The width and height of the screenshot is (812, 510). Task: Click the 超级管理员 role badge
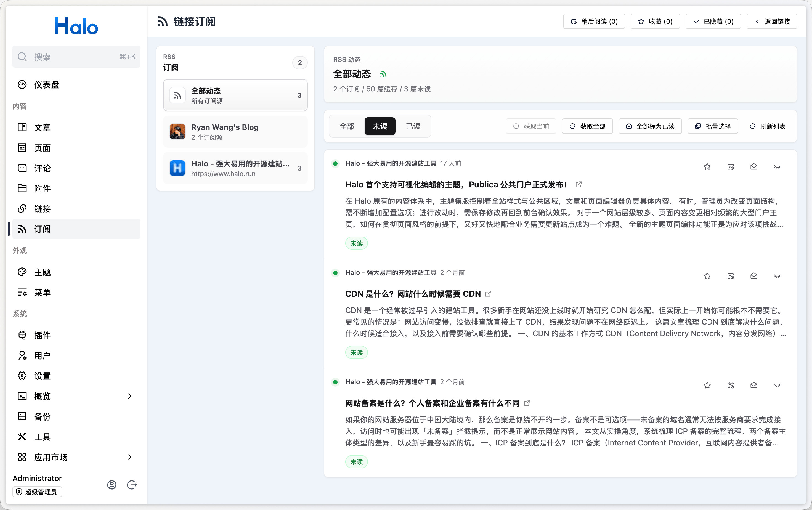pyautogui.click(x=37, y=492)
